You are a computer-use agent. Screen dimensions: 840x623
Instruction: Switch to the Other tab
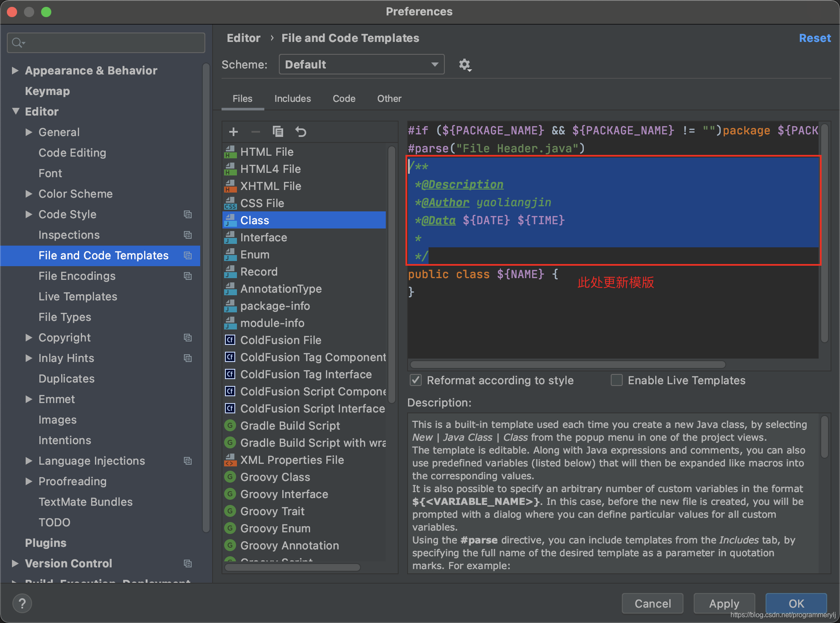click(389, 99)
